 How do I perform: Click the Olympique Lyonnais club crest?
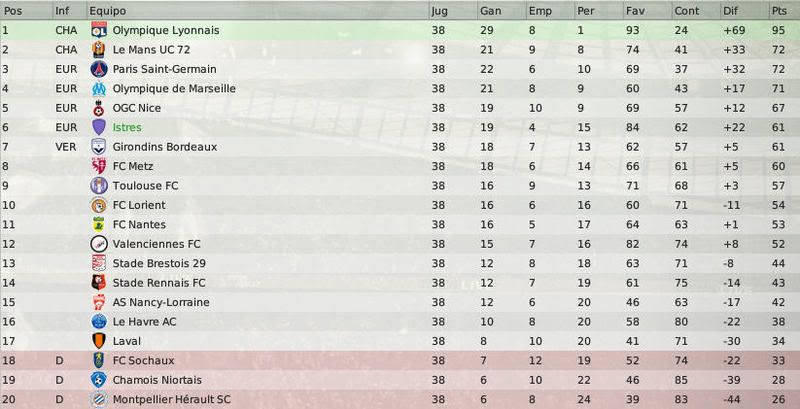98,30
